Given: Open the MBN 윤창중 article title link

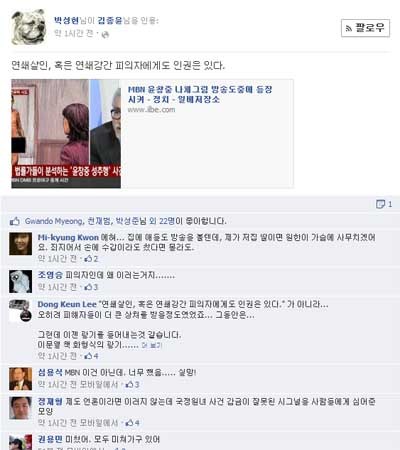Looking at the screenshot, I should [200, 94].
